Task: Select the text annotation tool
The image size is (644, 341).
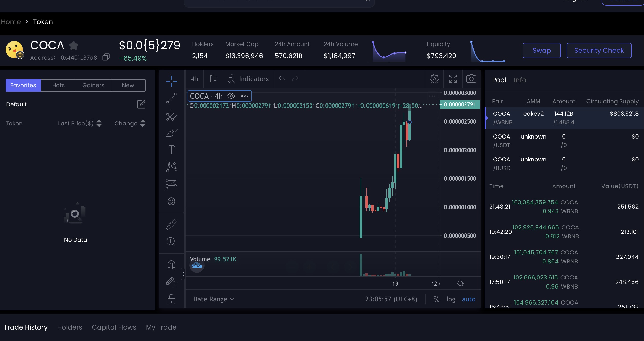Action: (171, 150)
